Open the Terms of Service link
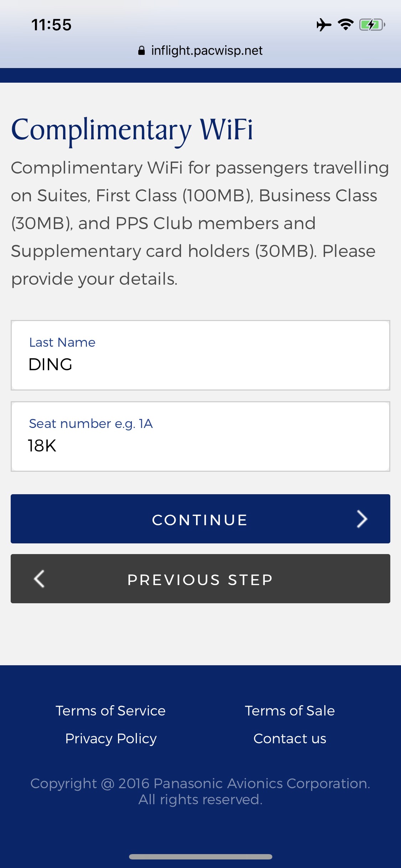This screenshot has height=868, width=401. (x=110, y=711)
